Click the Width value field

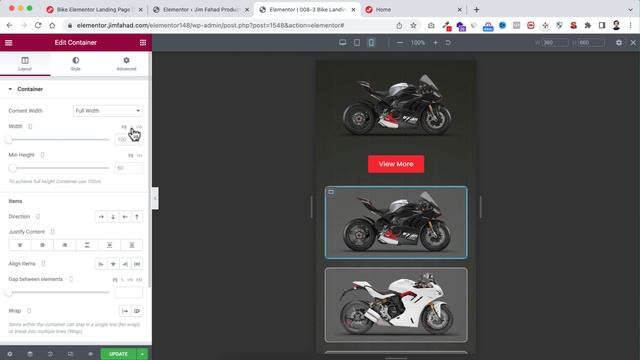coord(129,140)
